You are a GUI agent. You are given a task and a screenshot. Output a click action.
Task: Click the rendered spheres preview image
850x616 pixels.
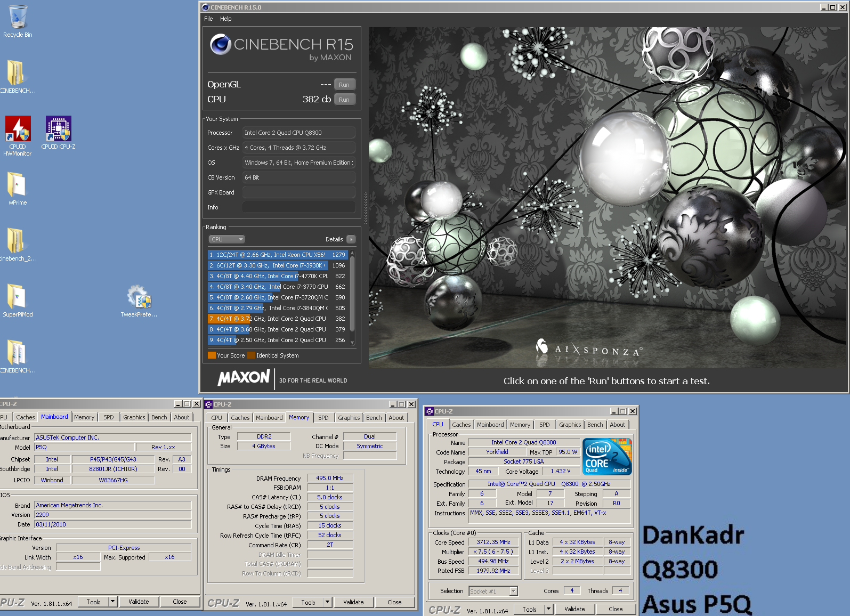click(606, 197)
